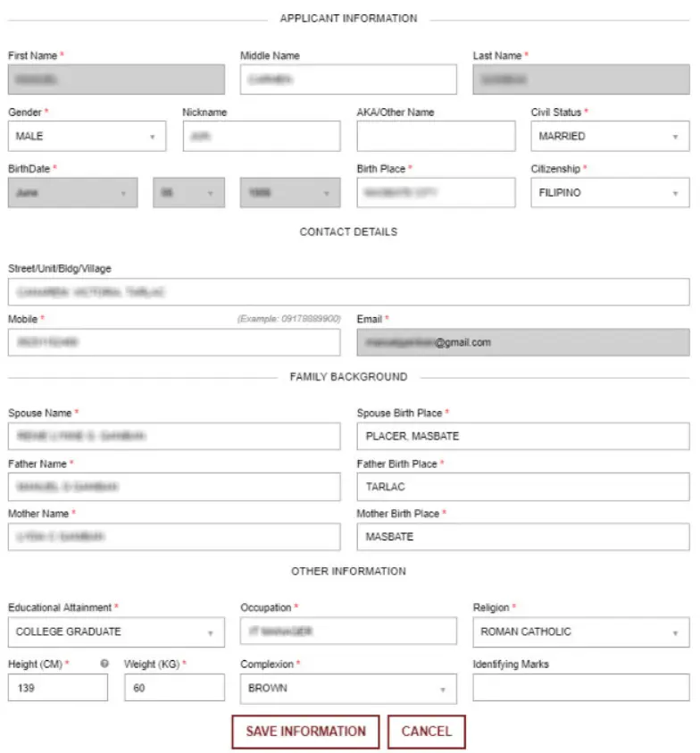Click into the Mother Name field
Viewport: 700px width, 753px height.
tap(174, 537)
